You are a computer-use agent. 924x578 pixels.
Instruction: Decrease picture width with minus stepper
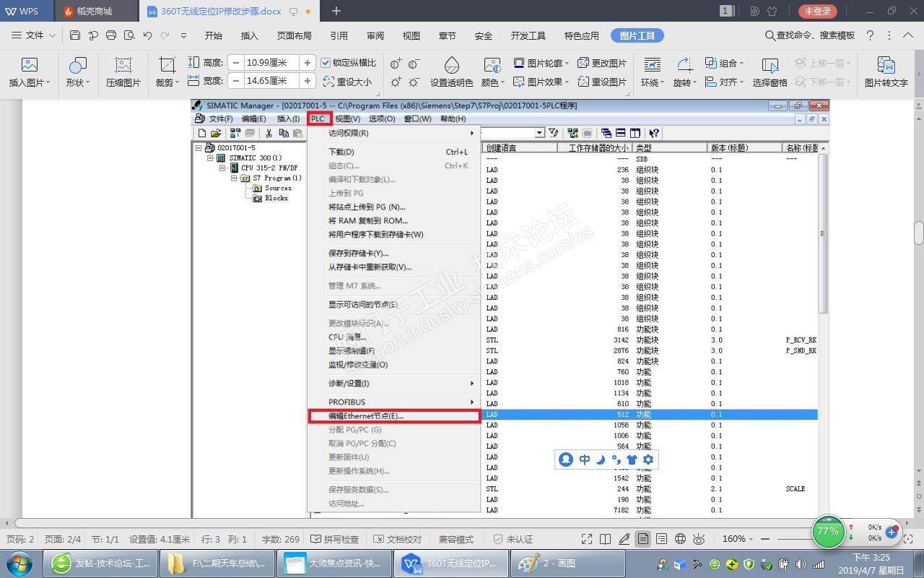pos(235,81)
